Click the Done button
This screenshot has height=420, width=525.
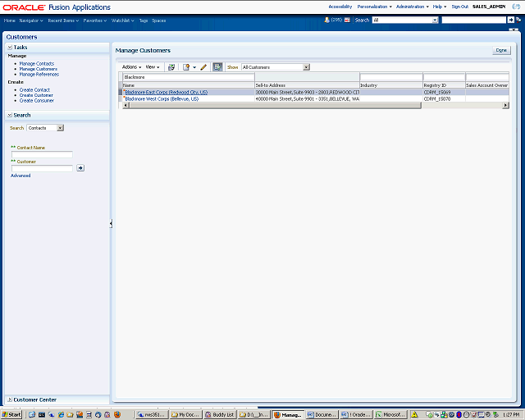(501, 50)
